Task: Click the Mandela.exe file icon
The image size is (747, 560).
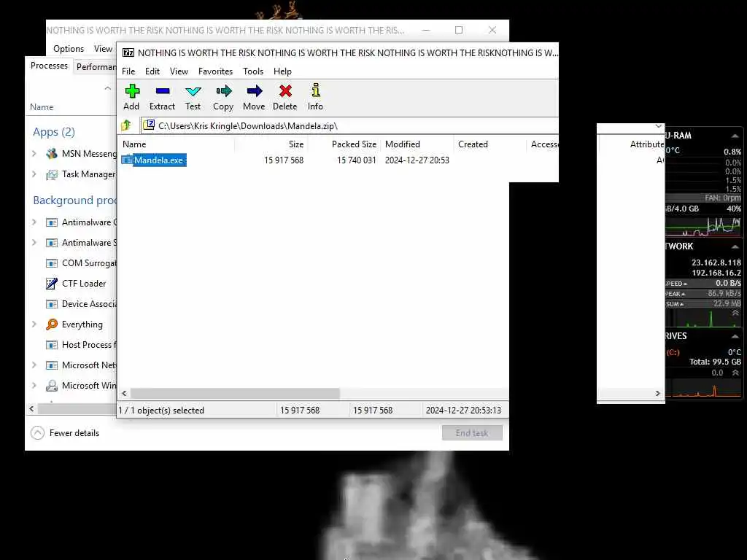Action: (x=127, y=160)
